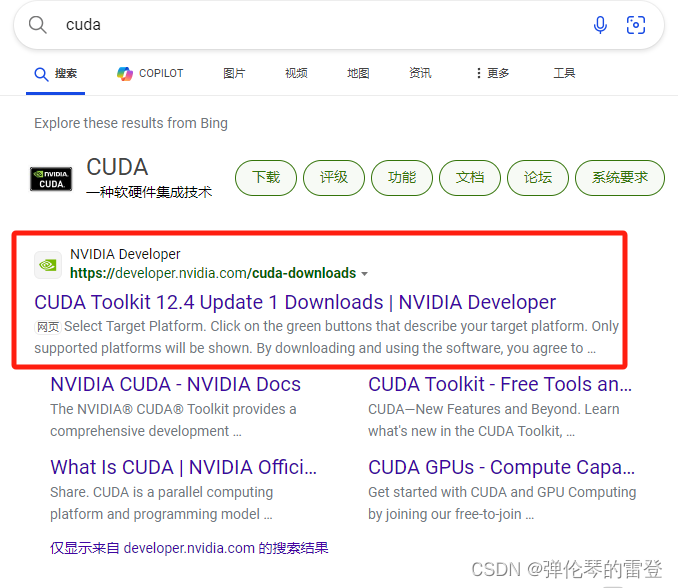The height and width of the screenshot is (588, 678).
Task: Click the 功能 pill button
Action: point(402,178)
